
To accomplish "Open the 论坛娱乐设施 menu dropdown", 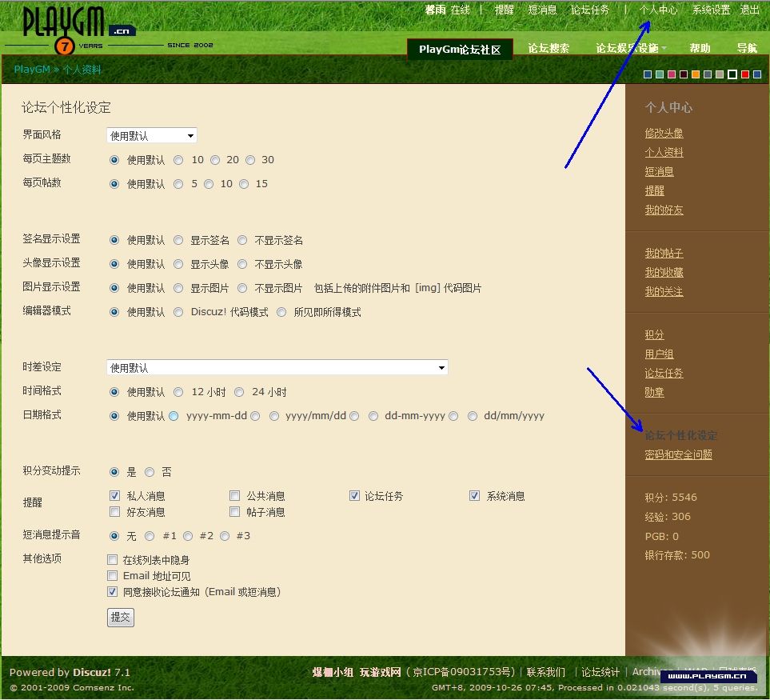I will 631,49.
